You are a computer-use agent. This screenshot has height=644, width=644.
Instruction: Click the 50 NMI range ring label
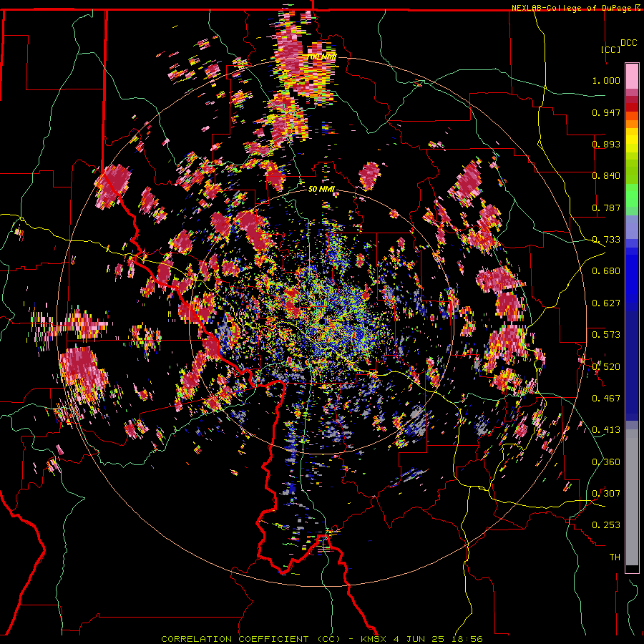point(321,190)
